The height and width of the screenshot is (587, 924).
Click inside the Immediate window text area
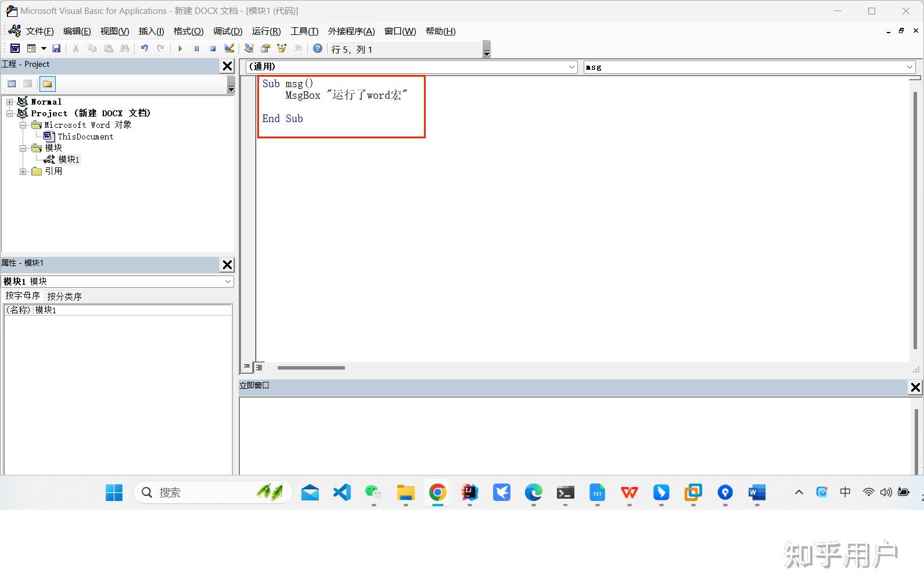point(574,436)
